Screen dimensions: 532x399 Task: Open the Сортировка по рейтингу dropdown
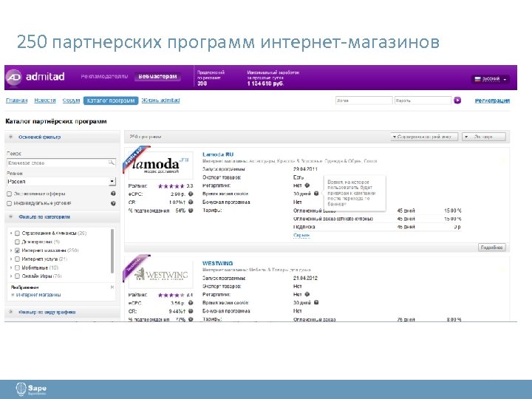point(424,137)
